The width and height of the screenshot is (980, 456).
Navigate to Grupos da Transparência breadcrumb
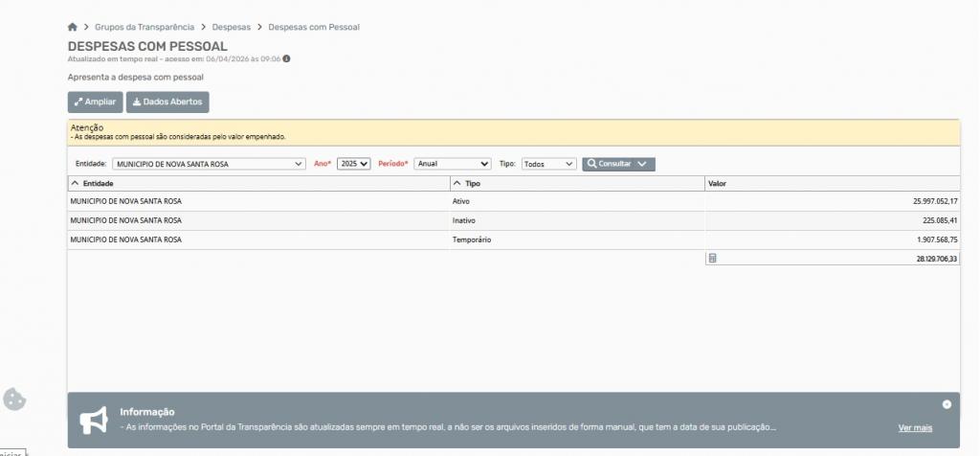pyautogui.click(x=144, y=28)
